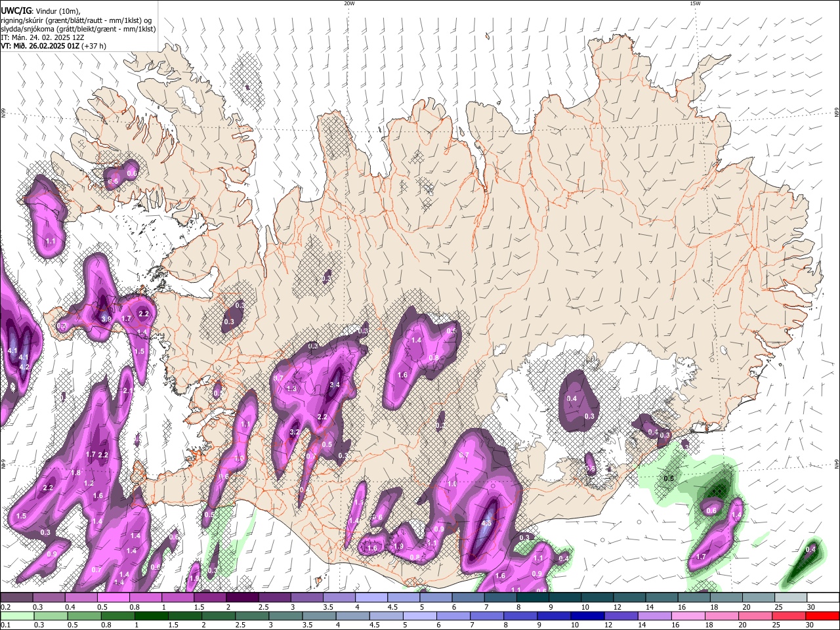Viewport: 840px width, 630px height.
Task: Click the lavender swatch between 4 and 4.5, purple scale
Action: (372, 598)
